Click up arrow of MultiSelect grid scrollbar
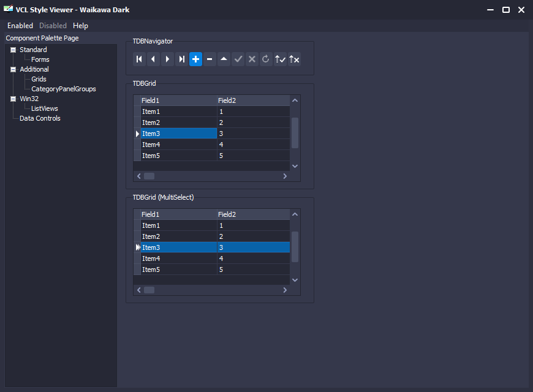Image resolution: width=533 pixels, height=392 pixels. point(295,214)
